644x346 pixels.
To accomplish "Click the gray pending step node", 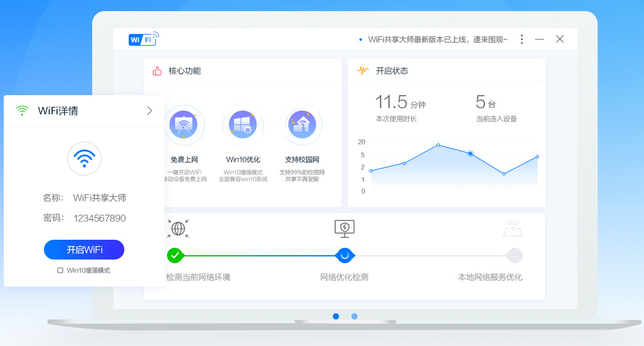I will (x=514, y=255).
